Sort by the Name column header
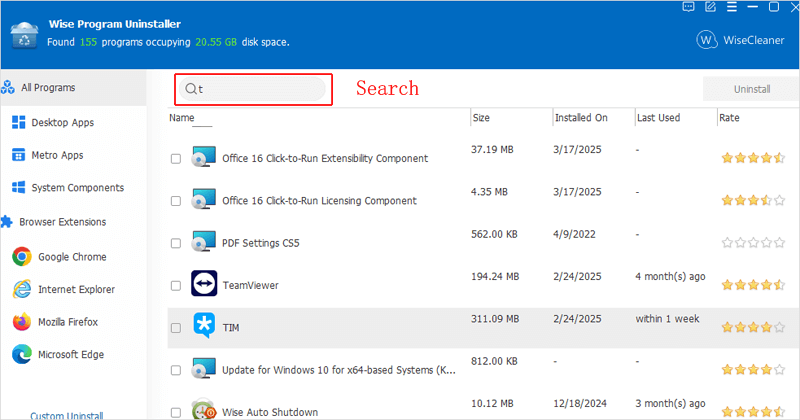The image size is (800, 420). point(182,118)
